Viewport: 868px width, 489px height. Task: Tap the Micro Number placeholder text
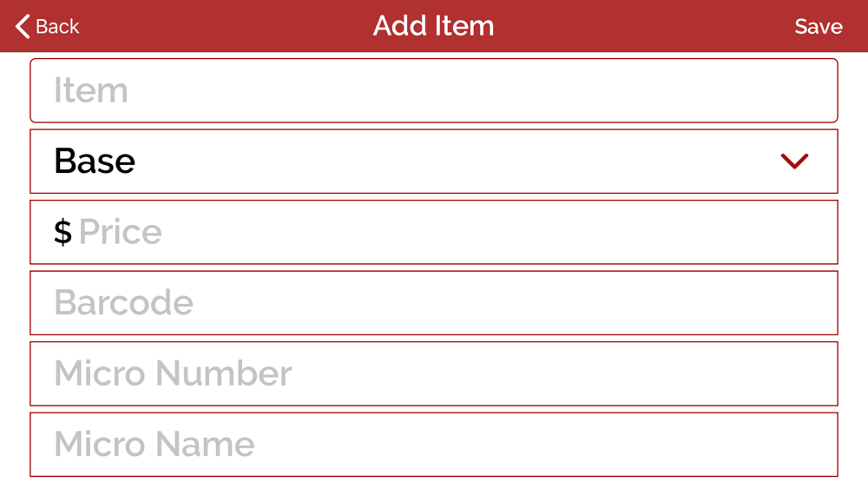coord(173,373)
